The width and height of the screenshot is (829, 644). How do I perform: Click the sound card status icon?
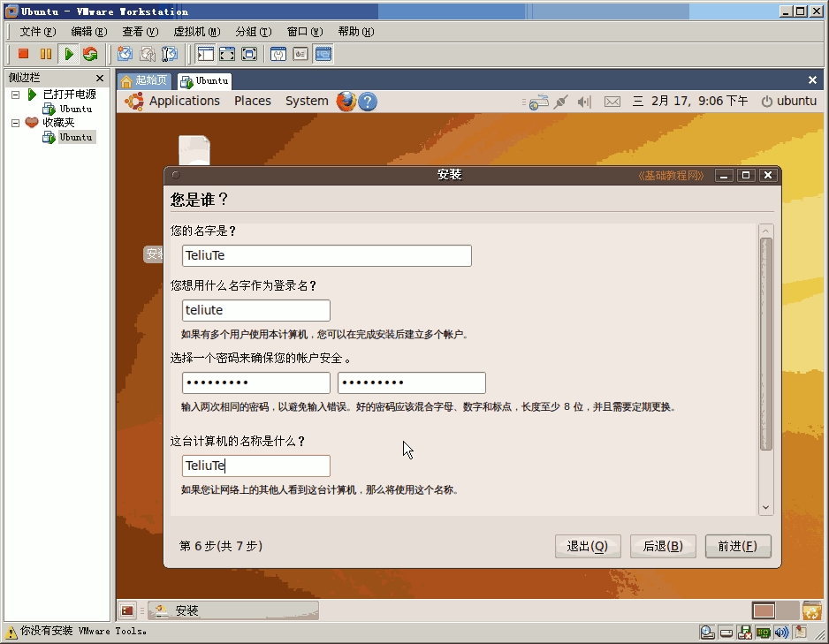[781, 632]
